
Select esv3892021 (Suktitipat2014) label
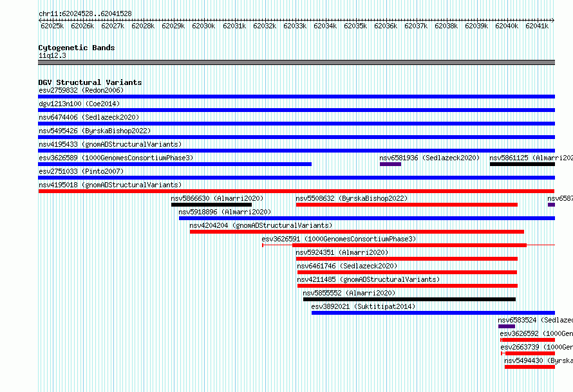[x=363, y=306]
